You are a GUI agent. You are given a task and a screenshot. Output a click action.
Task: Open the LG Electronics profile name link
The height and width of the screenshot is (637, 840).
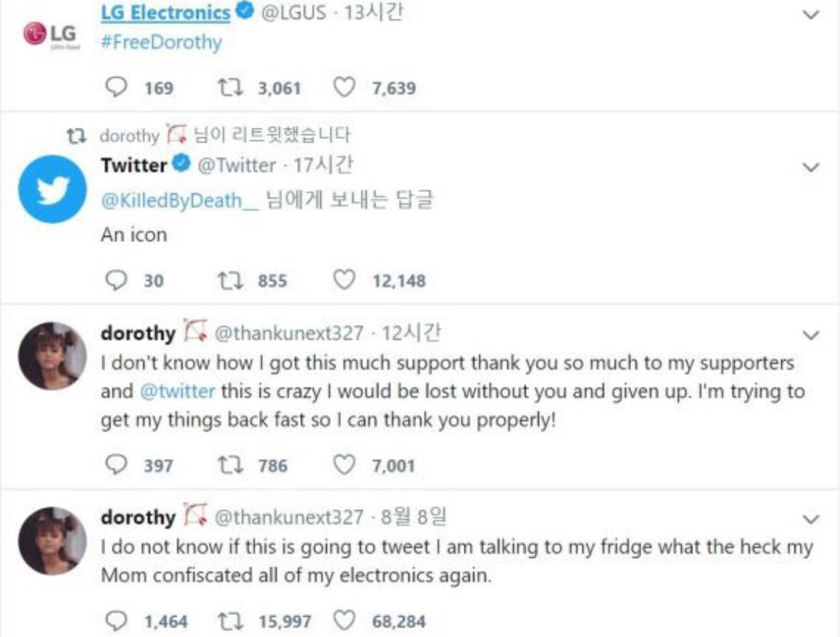[165, 13]
